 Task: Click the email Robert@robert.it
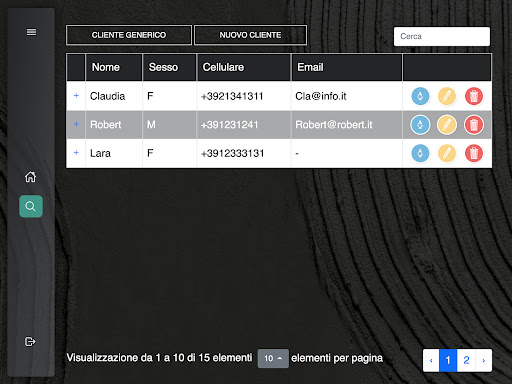[x=334, y=125]
